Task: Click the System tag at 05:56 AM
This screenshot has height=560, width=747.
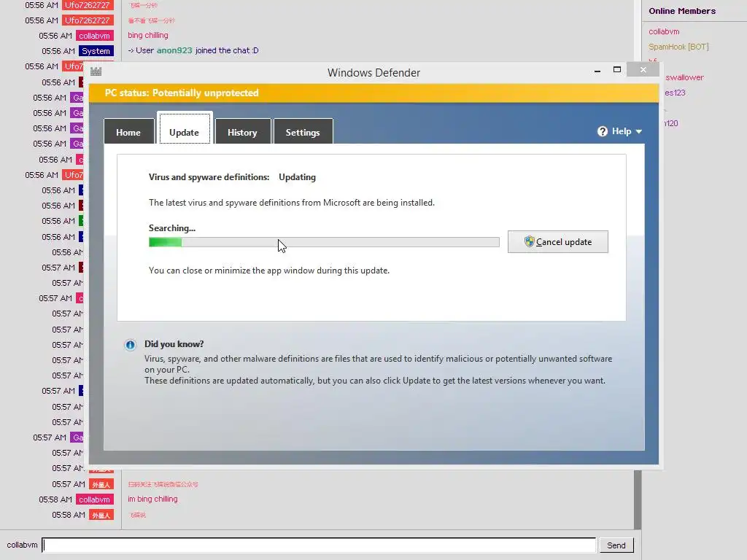Action: [x=96, y=51]
